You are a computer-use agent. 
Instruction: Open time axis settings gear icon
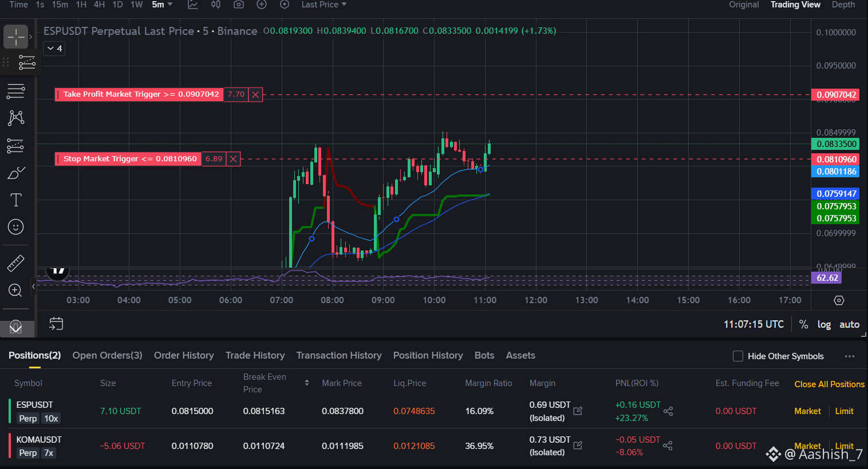pos(839,300)
